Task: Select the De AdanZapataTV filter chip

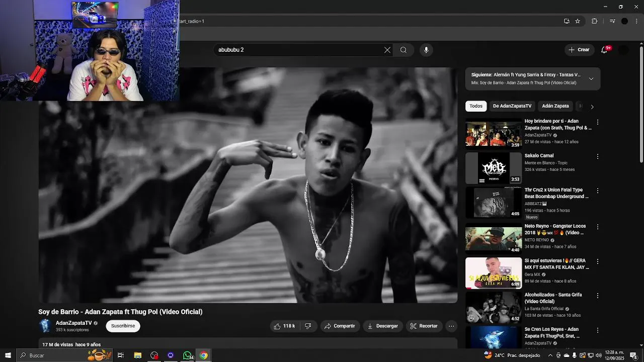Action: click(512, 106)
